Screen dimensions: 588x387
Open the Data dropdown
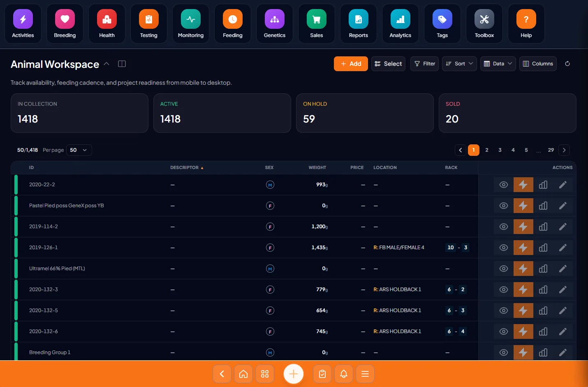[498, 64]
